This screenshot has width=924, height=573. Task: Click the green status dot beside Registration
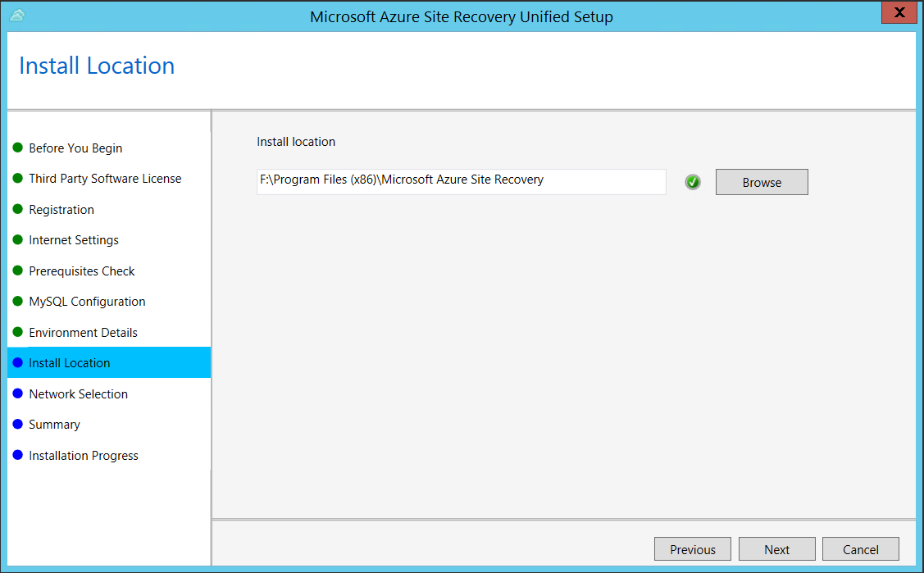[x=18, y=209]
